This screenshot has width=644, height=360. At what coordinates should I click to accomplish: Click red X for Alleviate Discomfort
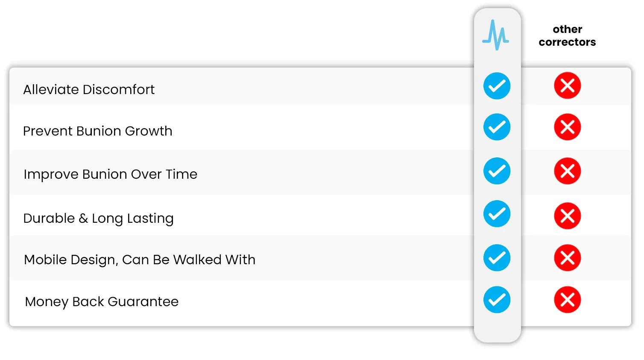click(567, 86)
